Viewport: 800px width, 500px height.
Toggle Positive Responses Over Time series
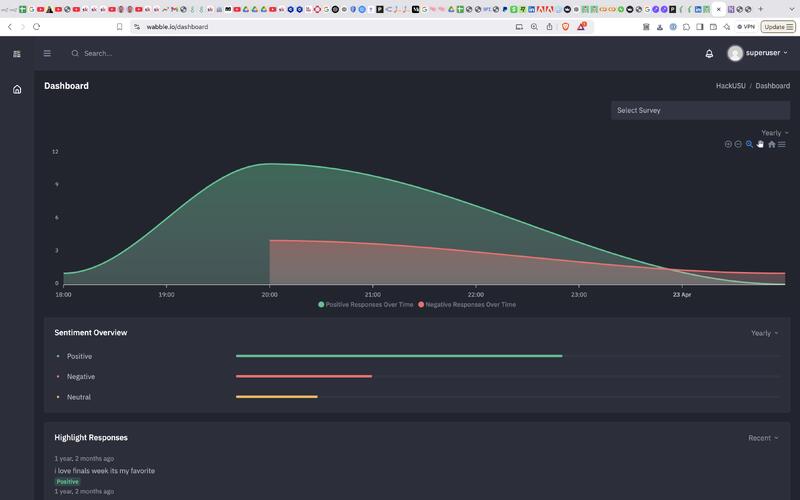click(x=366, y=304)
